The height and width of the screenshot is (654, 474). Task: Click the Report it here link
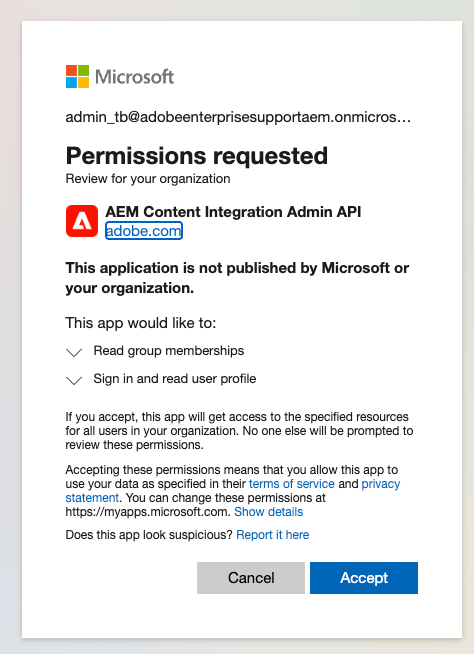coord(272,535)
